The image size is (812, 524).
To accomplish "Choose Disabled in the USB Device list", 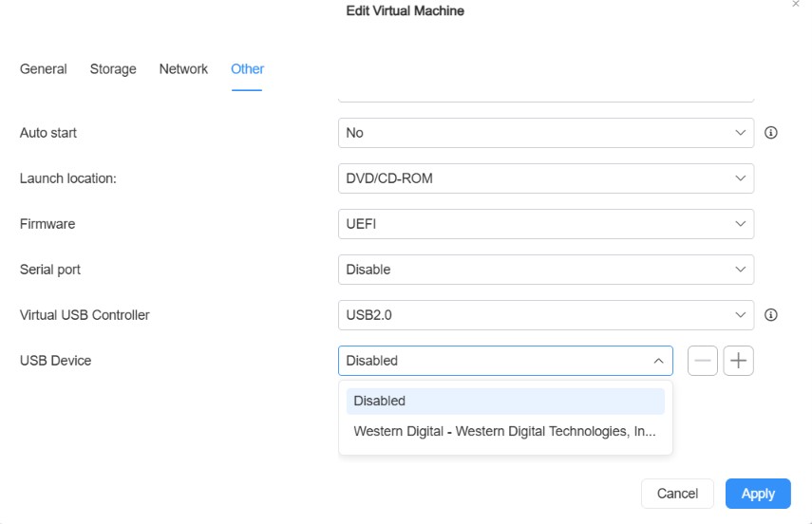I will [x=505, y=402].
